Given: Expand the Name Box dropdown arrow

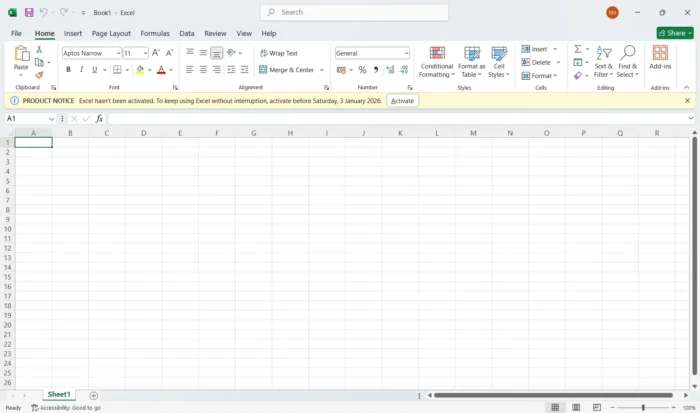Looking at the screenshot, I should (x=52, y=118).
